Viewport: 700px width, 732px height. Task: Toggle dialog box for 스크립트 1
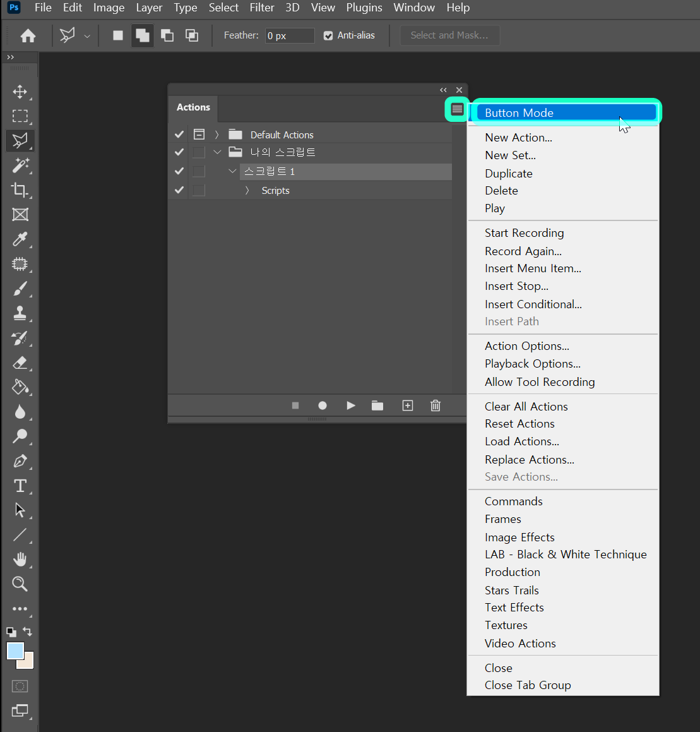pos(199,171)
